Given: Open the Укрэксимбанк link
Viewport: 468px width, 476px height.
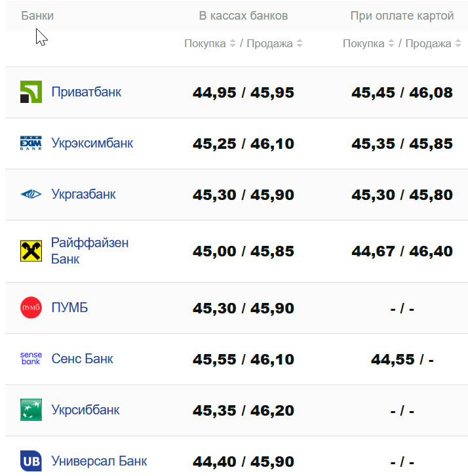Looking at the screenshot, I should tap(92, 143).
